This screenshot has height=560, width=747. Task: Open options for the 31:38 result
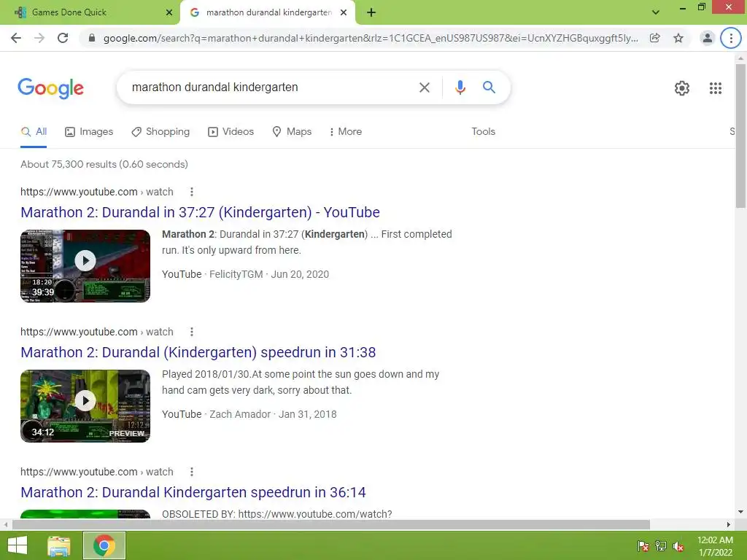192,332
